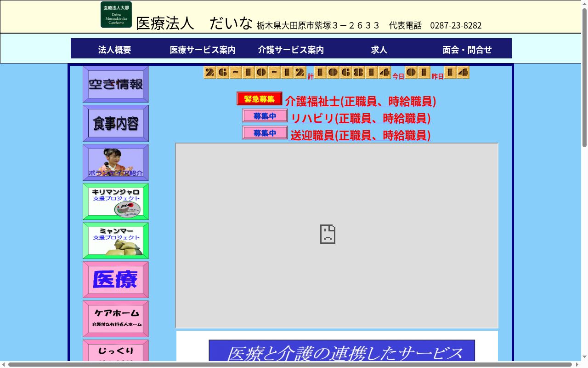This screenshot has height=368, width=588.
Task: Open the 空き情報 sidebar button
Action: click(116, 84)
